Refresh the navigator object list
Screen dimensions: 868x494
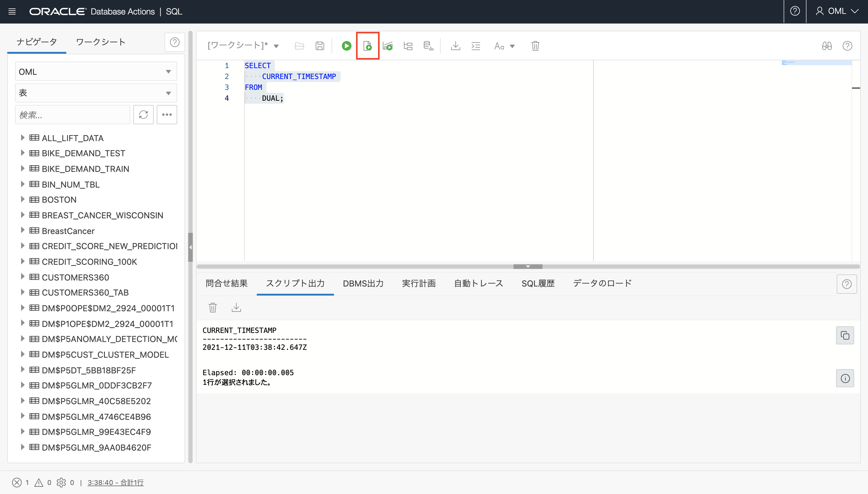point(143,115)
